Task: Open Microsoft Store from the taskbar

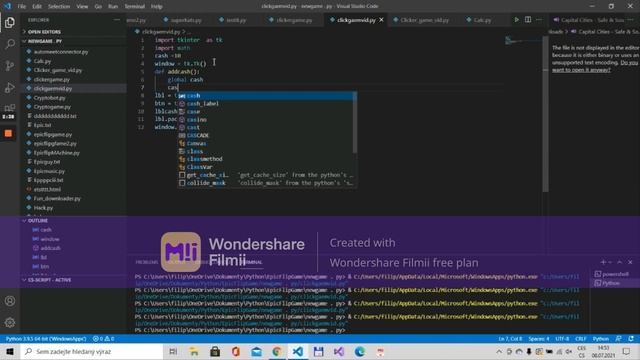Action: [215, 351]
